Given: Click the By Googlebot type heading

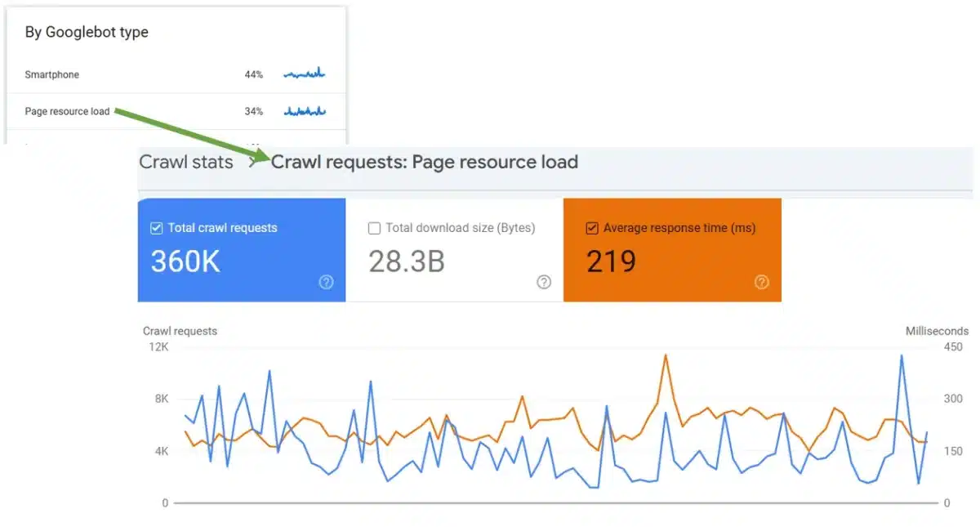Looking at the screenshot, I should coord(87,33).
